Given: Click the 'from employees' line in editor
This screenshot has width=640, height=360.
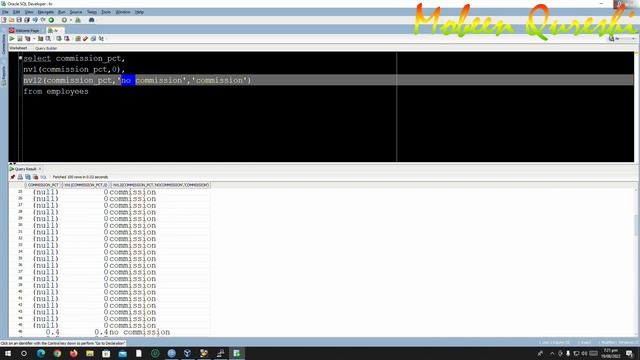Looking at the screenshot, I should tap(56, 91).
